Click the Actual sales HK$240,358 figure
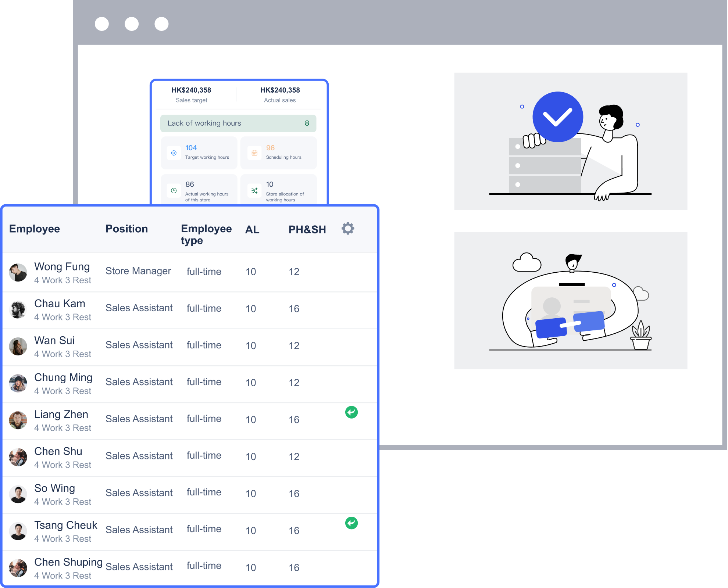 [280, 90]
